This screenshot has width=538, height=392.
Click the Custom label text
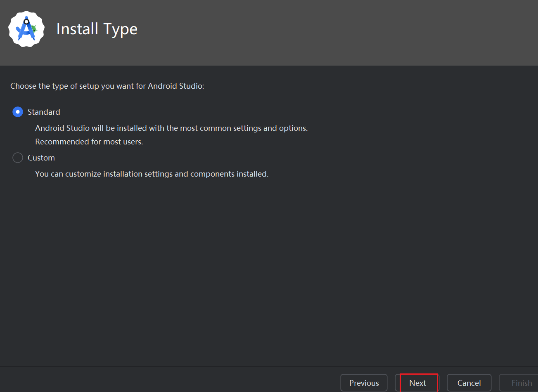coord(41,158)
